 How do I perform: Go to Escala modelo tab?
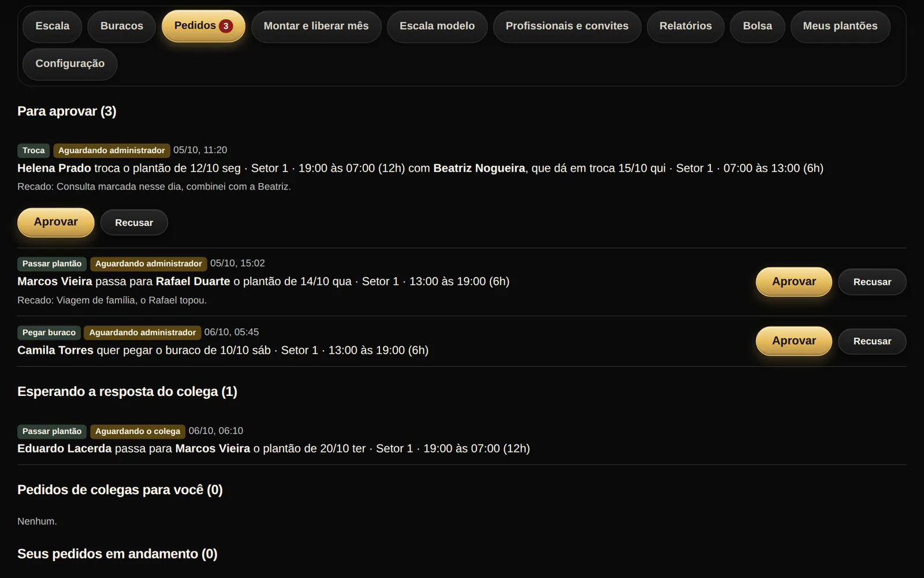click(437, 26)
